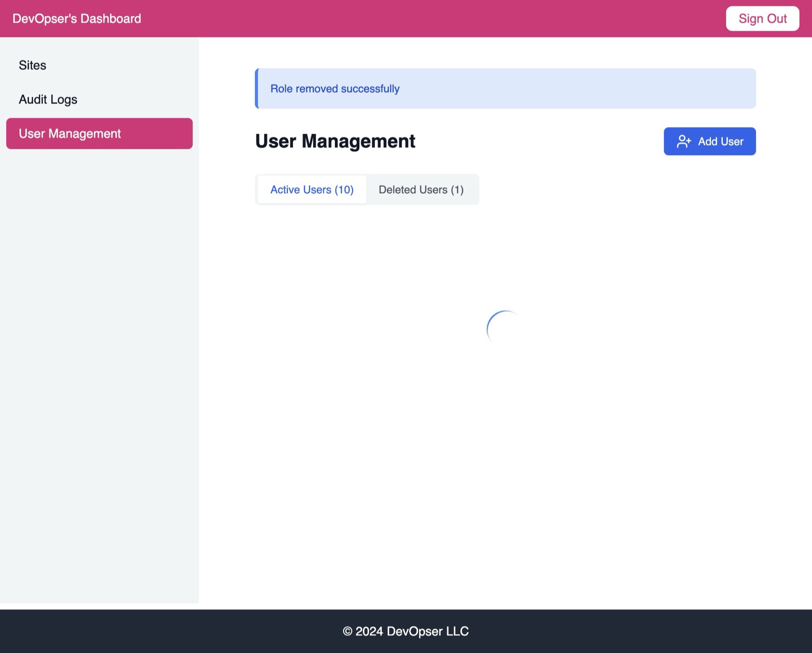Select User Management in the sidebar
The image size is (812, 653).
[99, 133]
